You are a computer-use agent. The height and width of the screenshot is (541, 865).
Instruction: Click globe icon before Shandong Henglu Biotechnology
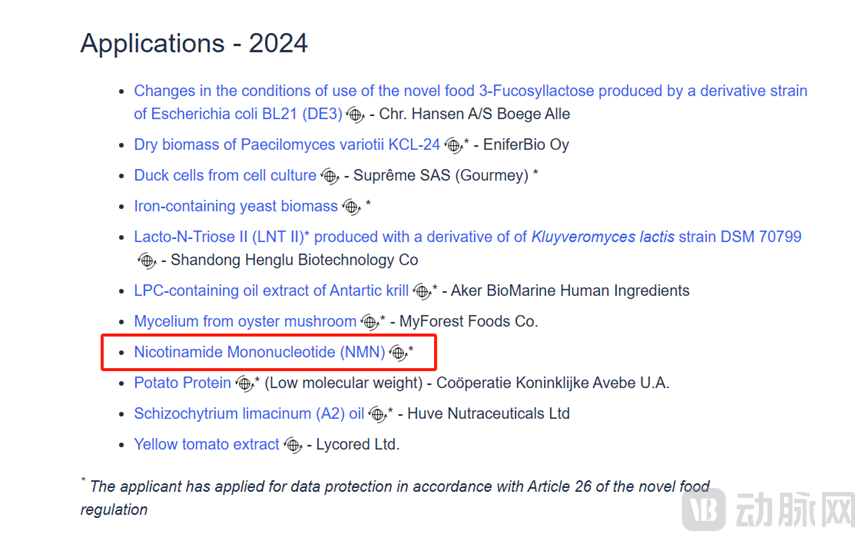click(147, 260)
